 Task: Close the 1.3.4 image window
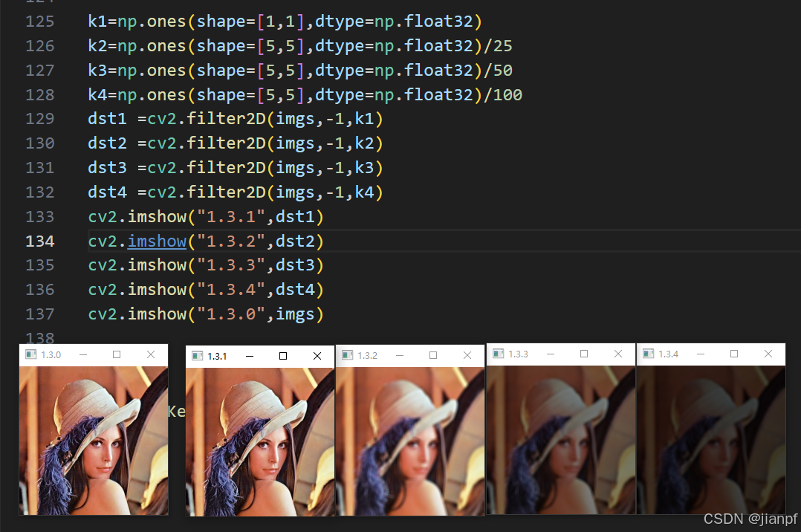coord(768,354)
